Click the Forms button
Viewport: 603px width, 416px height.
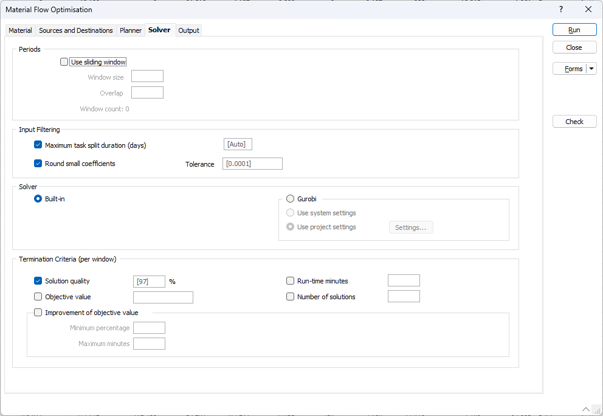[x=571, y=69]
